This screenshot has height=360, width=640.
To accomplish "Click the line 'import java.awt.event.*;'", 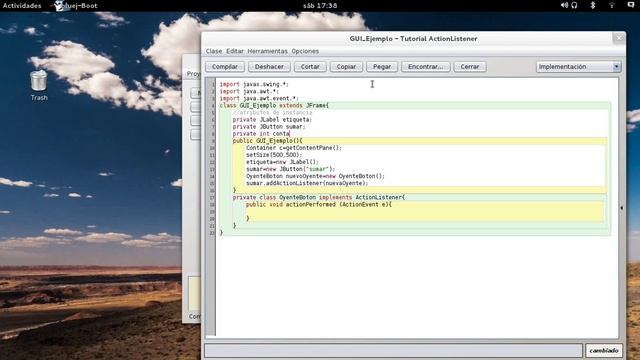I will click(259, 98).
